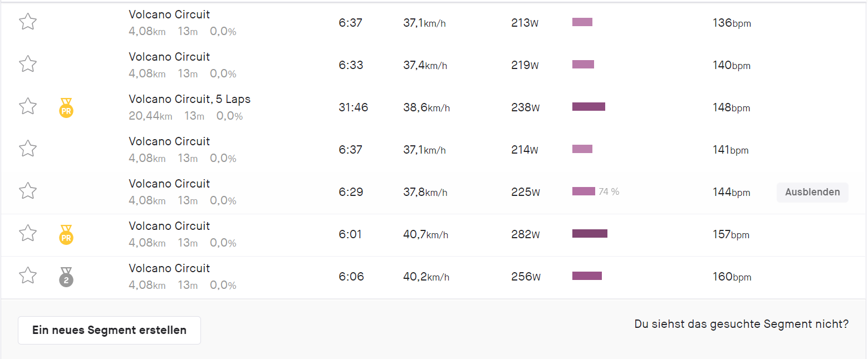Star the 6:06 Volcano Circuit effort
This screenshot has width=868, height=359.
point(28,276)
